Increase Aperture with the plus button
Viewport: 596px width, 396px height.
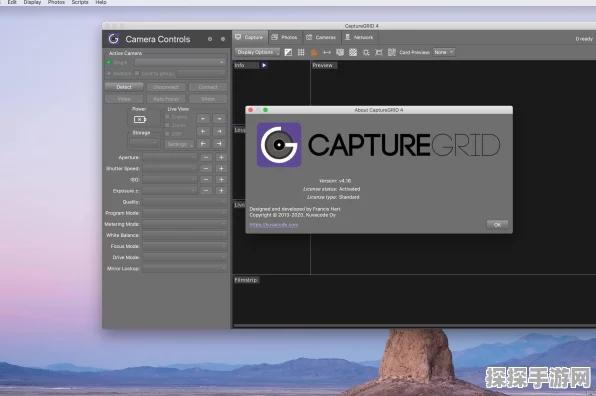tap(221, 157)
